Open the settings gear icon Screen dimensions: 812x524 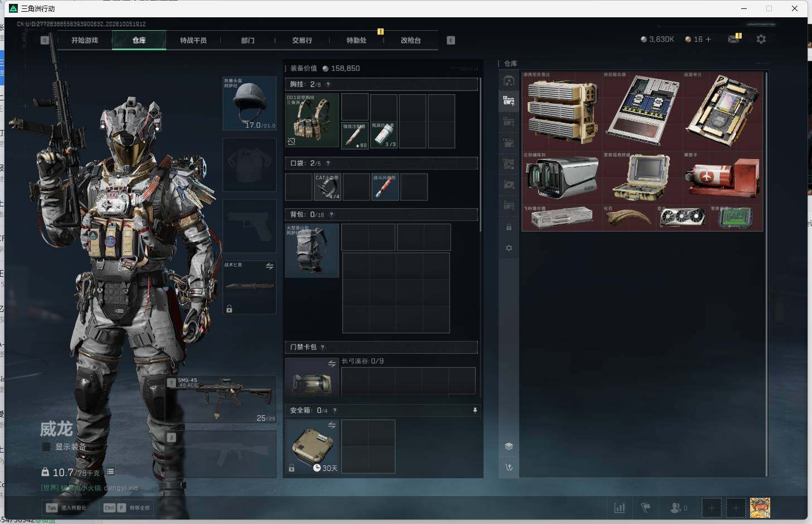coord(761,39)
